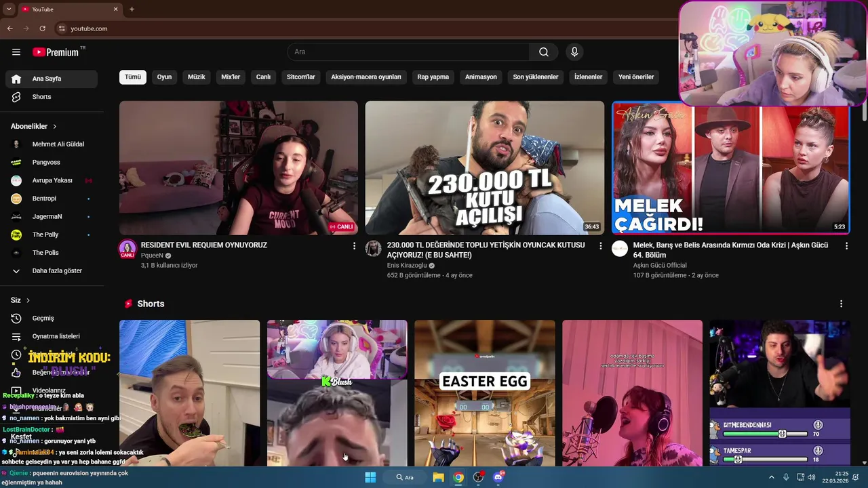Screen dimensions: 868x488
Task: Select the Müzik filter chip
Action: [x=196, y=77]
